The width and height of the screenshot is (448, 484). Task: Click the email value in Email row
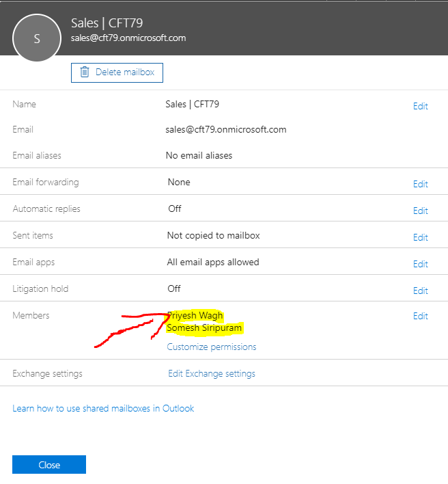(226, 129)
